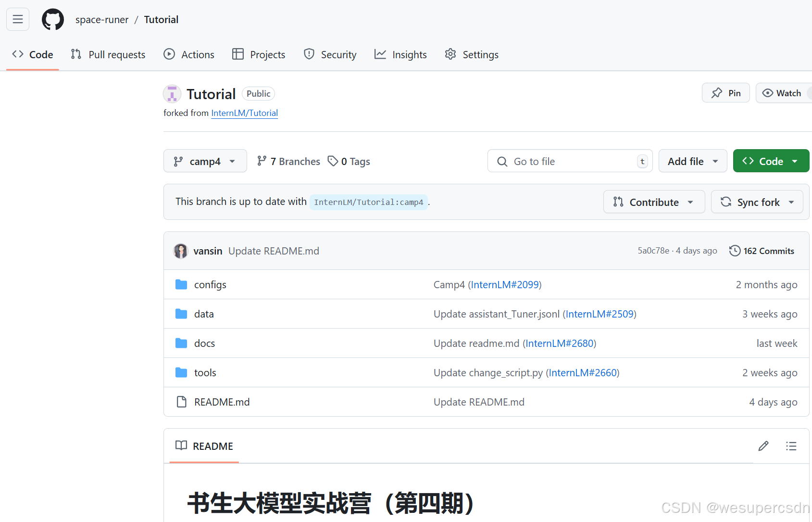Click the Tutorial breadcrumb link

pos(161,20)
